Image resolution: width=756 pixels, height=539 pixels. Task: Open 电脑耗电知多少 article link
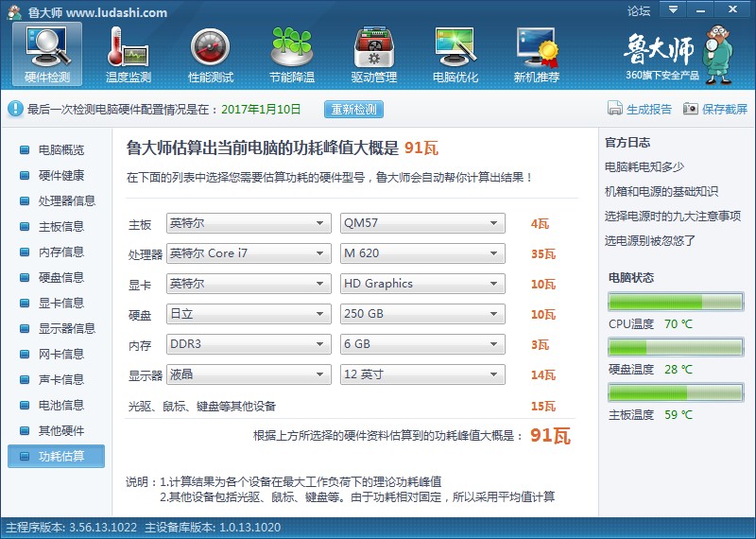pos(644,167)
